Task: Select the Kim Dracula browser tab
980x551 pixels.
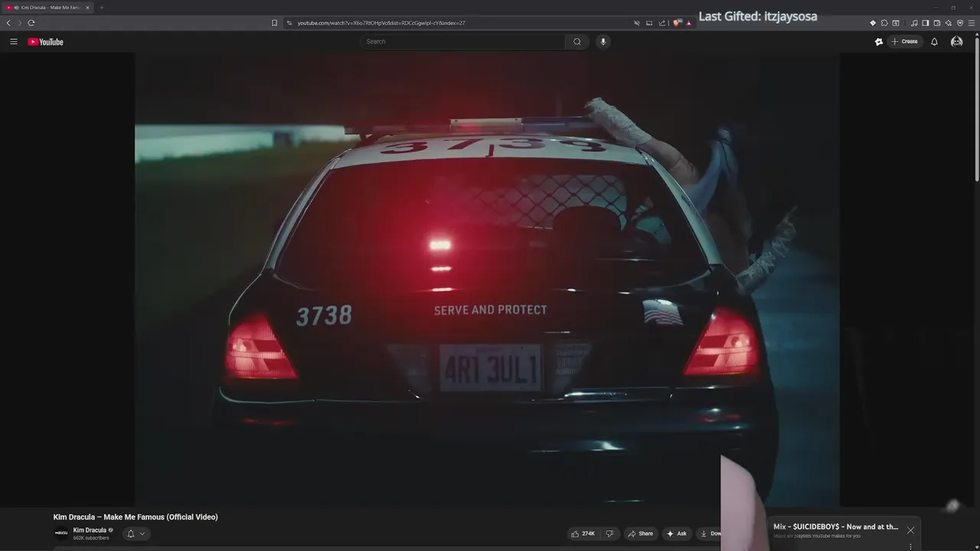Action: (x=47, y=8)
